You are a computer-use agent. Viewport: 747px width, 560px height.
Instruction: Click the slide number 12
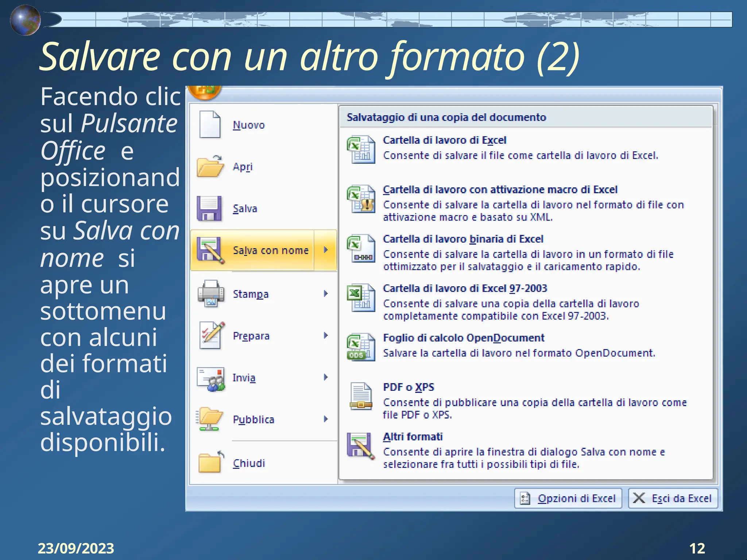point(697,548)
